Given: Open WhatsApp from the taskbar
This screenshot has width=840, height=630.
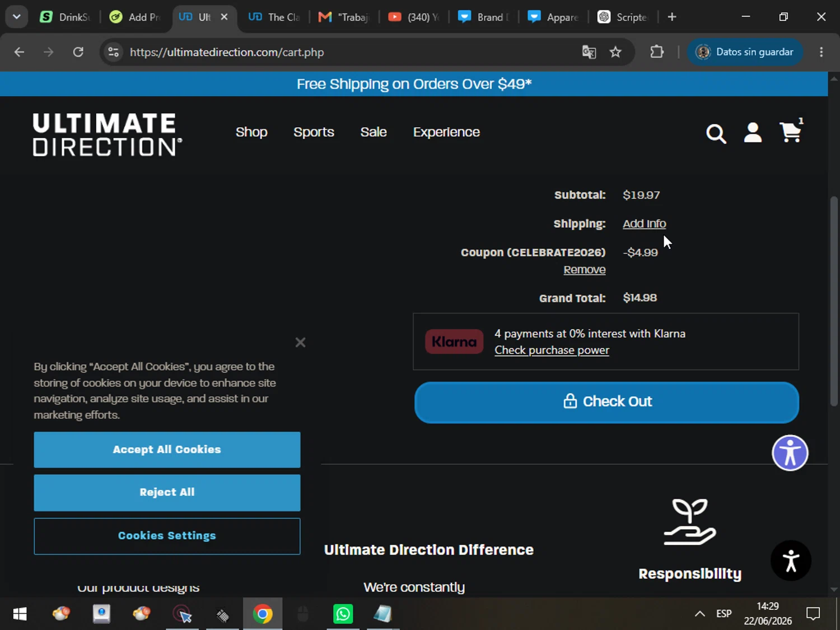Looking at the screenshot, I should point(343,614).
